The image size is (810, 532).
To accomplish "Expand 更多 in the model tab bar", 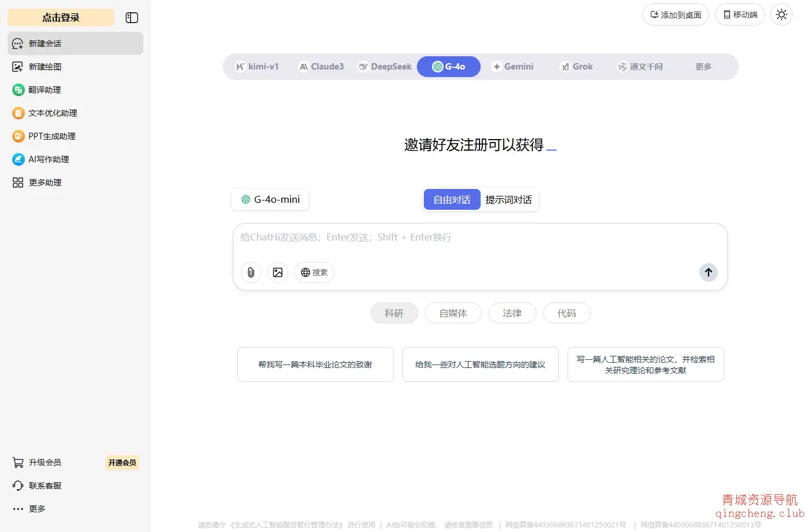I will point(703,67).
